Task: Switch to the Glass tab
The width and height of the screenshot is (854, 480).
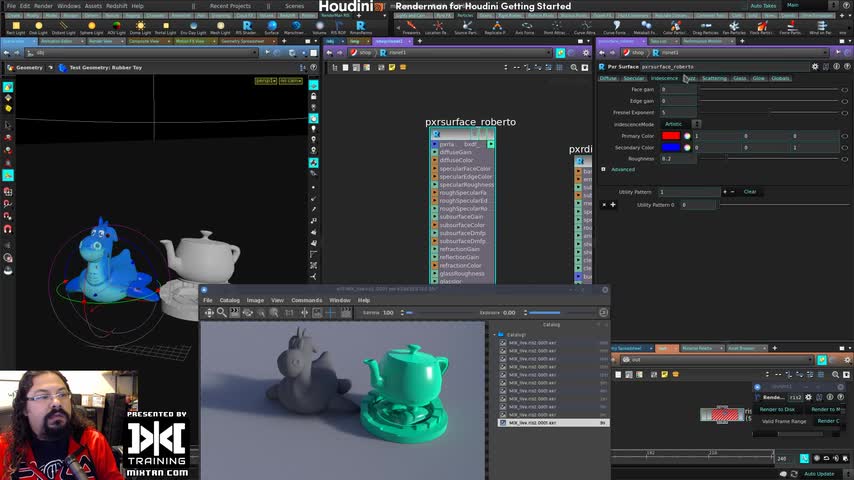Action: (x=740, y=78)
